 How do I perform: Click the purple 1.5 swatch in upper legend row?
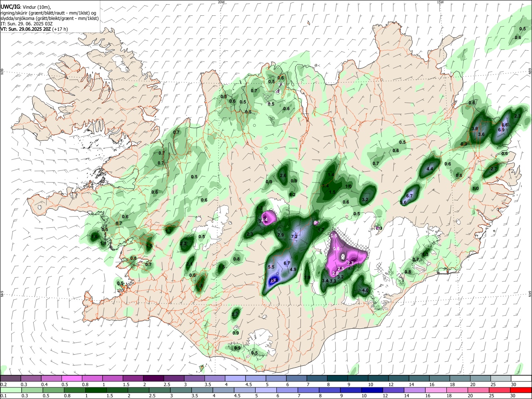point(133,378)
